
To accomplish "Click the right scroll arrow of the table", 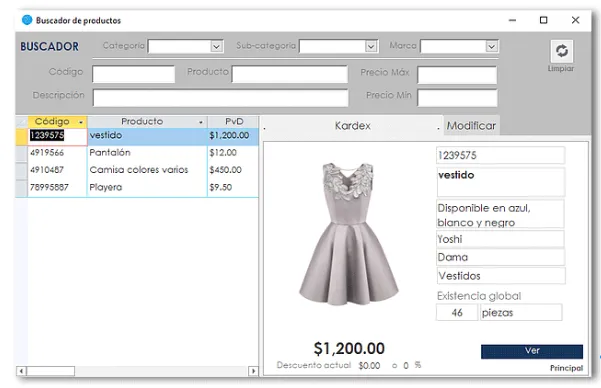I will (x=253, y=371).
